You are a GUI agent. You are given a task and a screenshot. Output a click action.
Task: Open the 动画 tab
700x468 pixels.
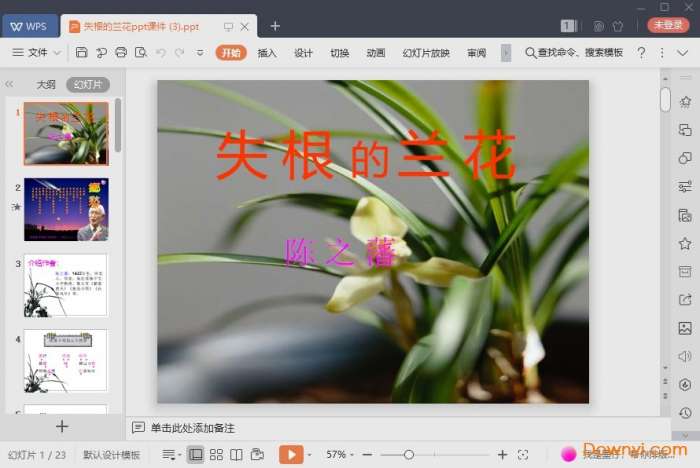(x=375, y=53)
